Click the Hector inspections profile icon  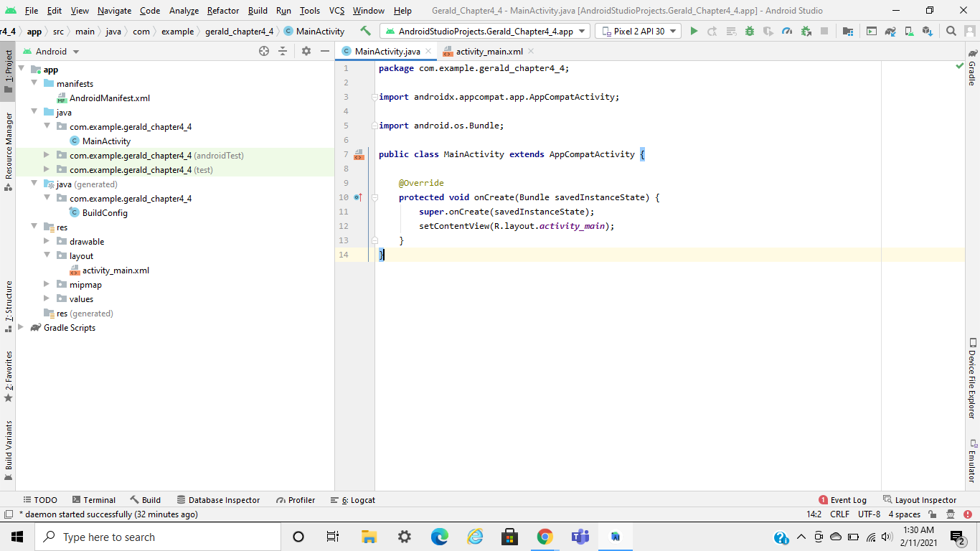tap(951, 514)
